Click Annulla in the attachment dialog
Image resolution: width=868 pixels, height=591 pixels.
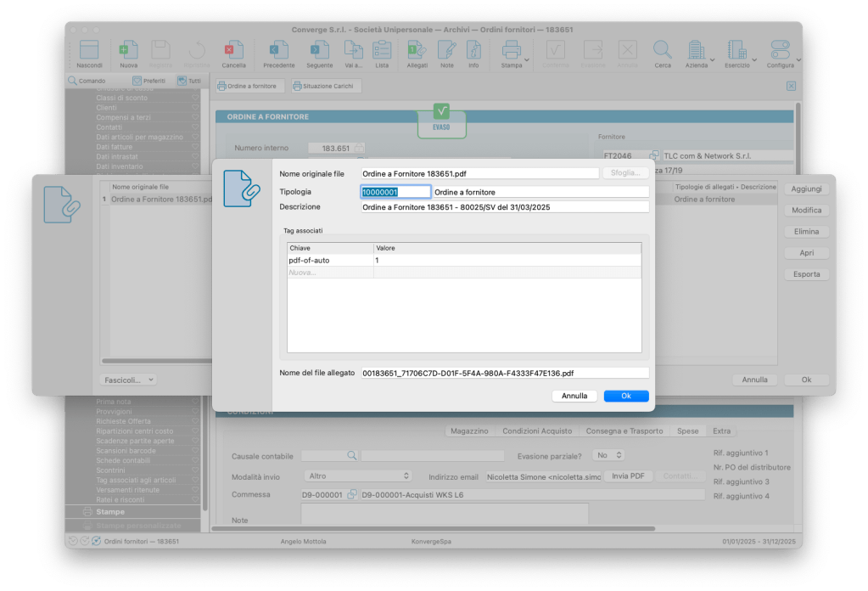coord(574,396)
